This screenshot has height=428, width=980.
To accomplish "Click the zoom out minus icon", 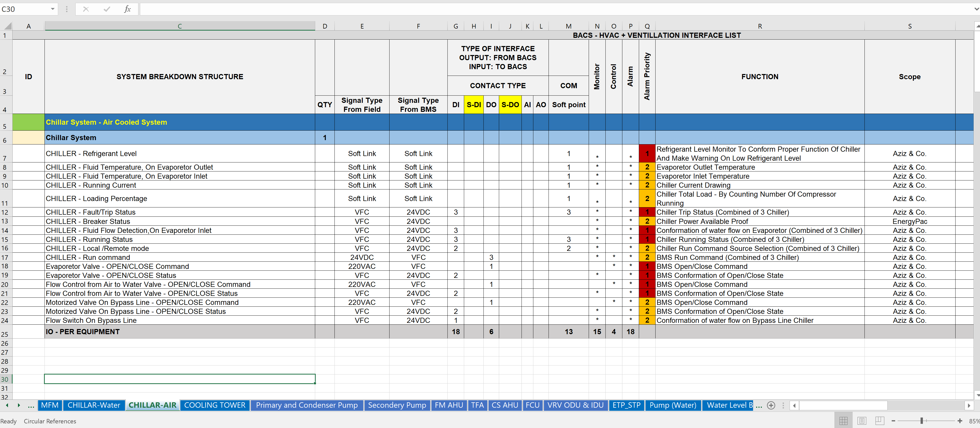I will point(893,421).
